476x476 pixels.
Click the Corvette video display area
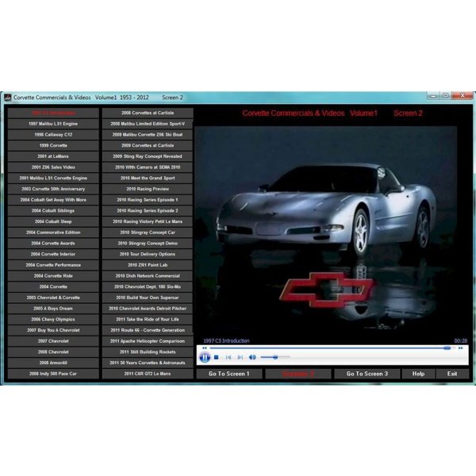(x=327, y=230)
